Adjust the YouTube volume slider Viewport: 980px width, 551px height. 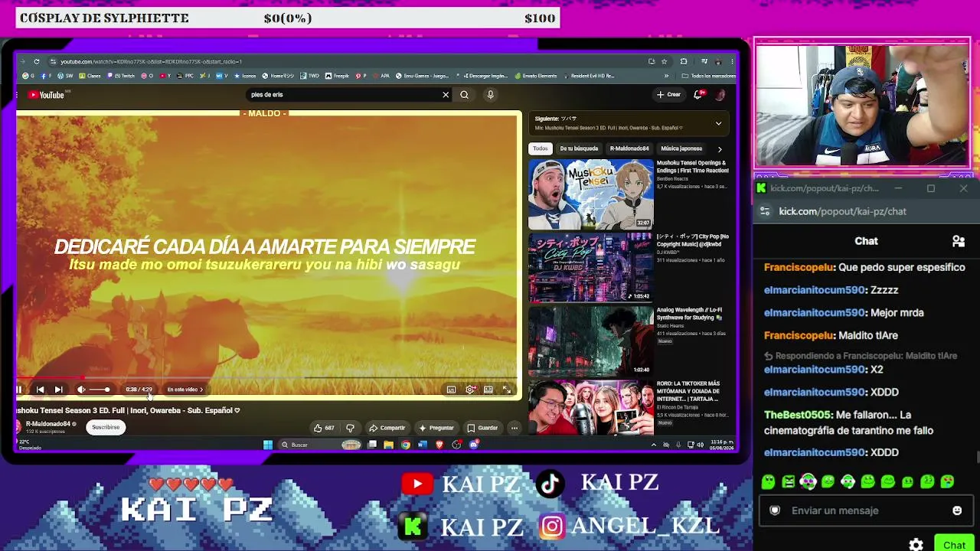[100, 390]
